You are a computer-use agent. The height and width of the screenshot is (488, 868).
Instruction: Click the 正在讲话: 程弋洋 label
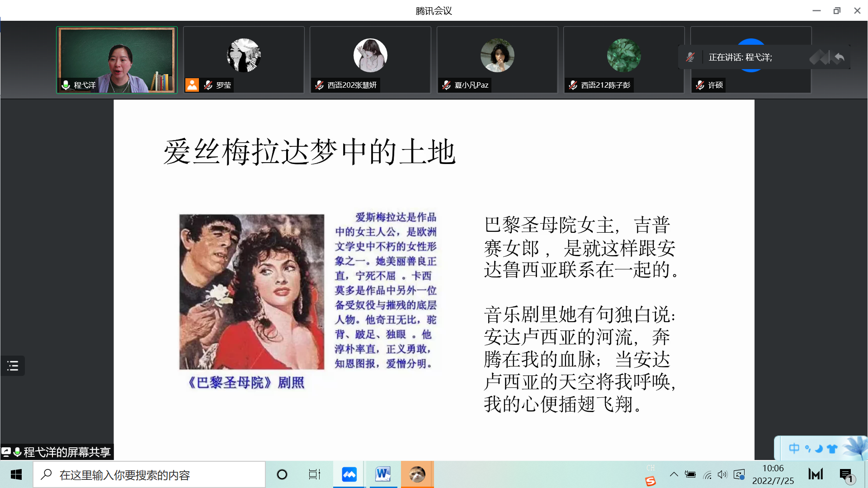point(741,57)
